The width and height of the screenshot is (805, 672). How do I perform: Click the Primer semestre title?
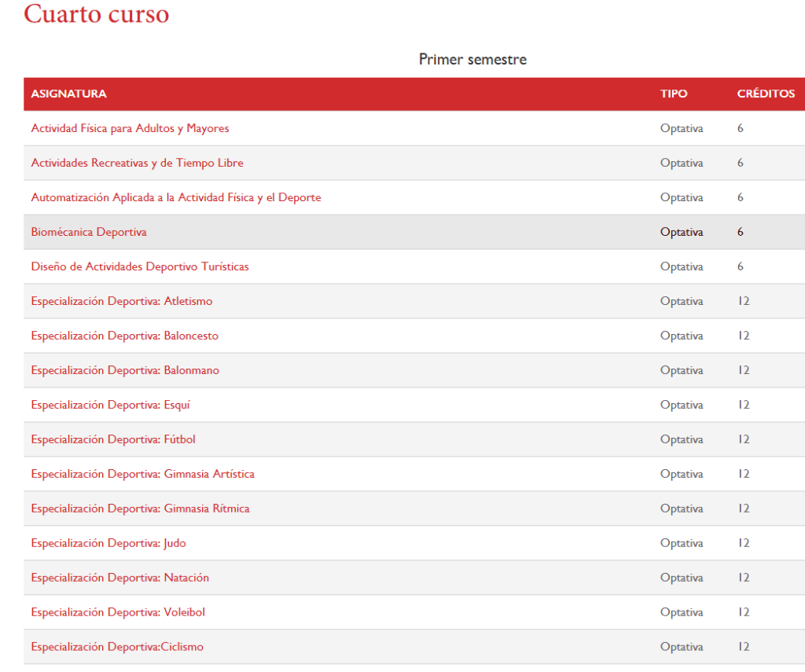click(472, 60)
